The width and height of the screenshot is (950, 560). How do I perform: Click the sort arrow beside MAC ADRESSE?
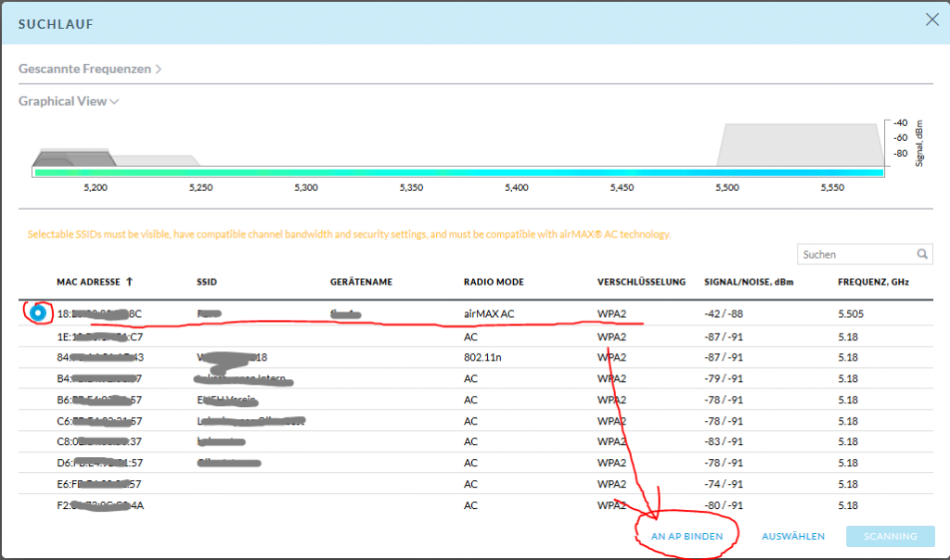click(129, 282)
